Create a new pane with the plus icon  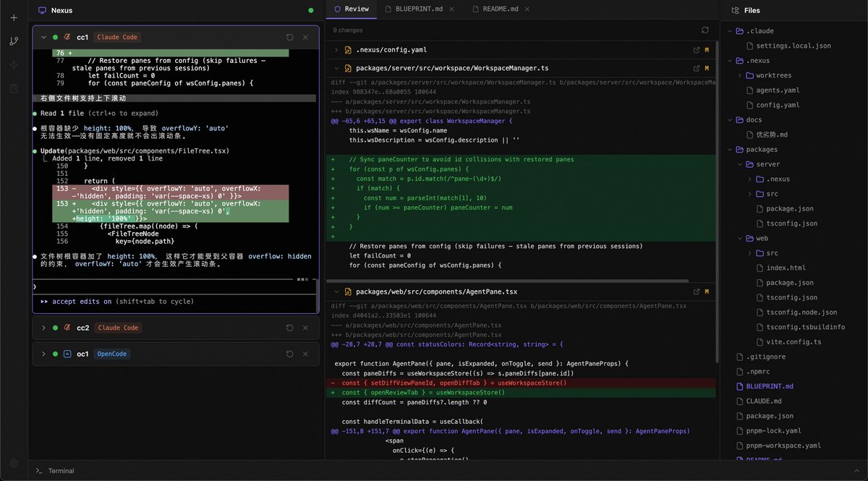coord(12,18)
